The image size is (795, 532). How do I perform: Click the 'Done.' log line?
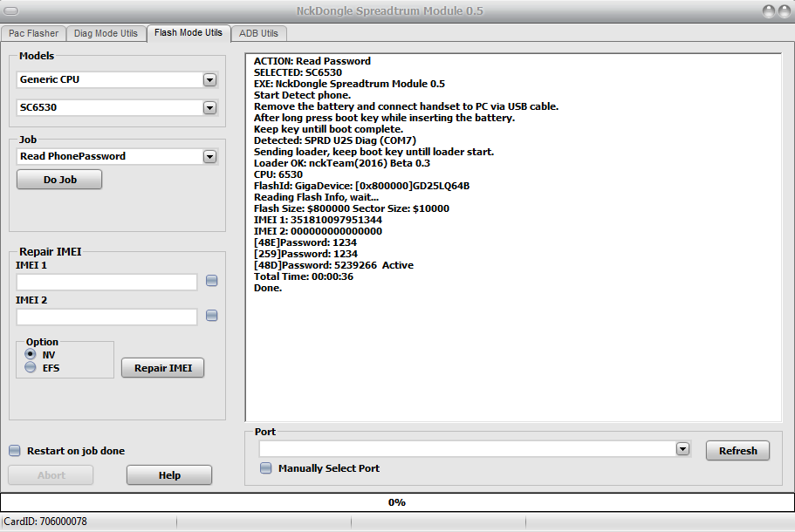[x=268, y=288]
